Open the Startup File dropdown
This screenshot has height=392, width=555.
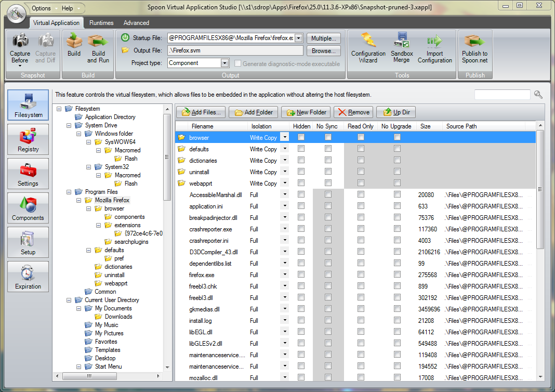pyautogui.click(x=298, y=38)
